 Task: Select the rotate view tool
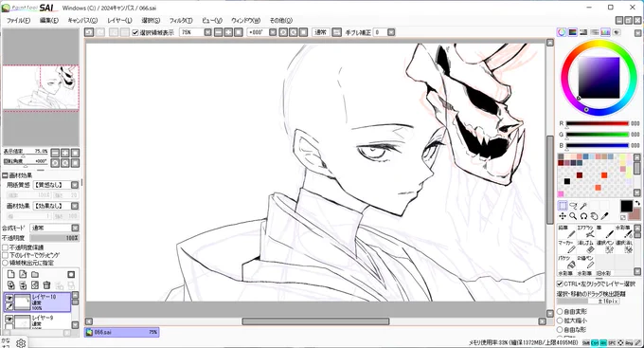coord(583,216)
